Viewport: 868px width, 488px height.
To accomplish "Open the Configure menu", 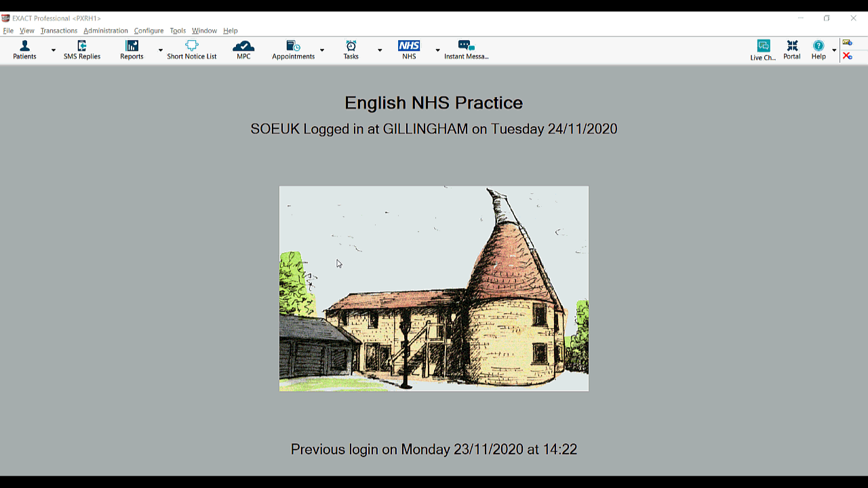I will pyautogui.click(x=149, y=30).
